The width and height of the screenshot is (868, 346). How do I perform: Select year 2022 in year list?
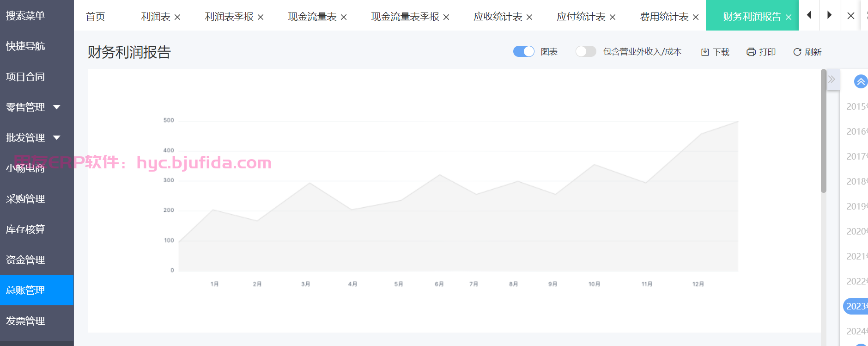click(x=857, y=281)
